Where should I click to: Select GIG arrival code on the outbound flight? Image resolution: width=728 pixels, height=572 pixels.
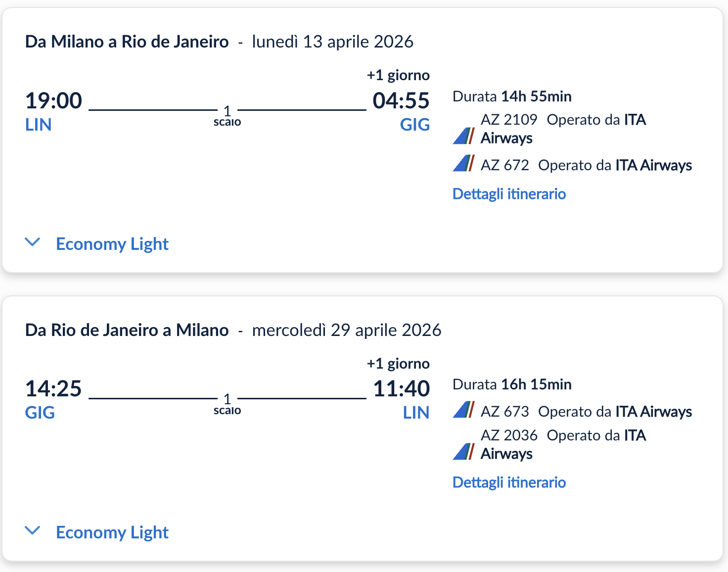[x=414, y=125]
